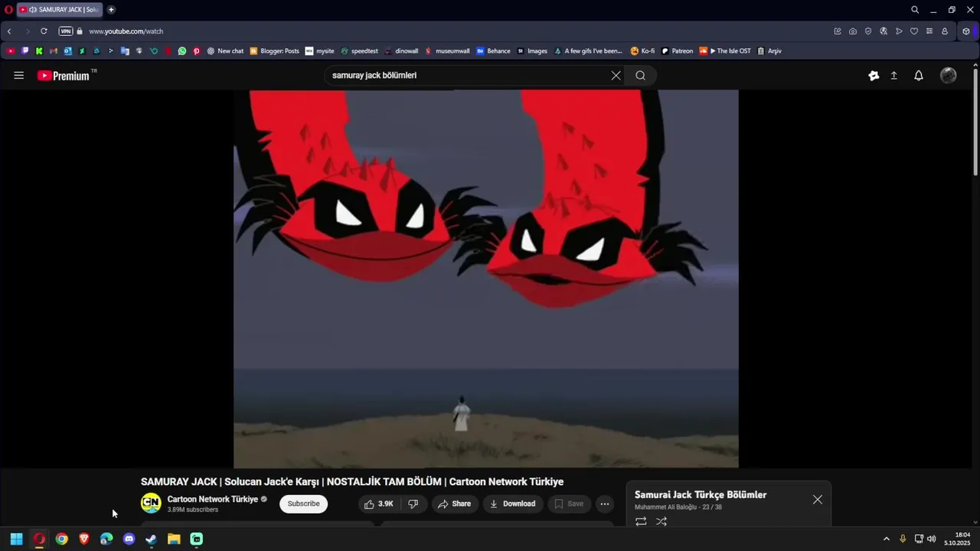Open the Ko-fi bookmark
This screenshot has width=980, height=551.
(x=642, y=51)
